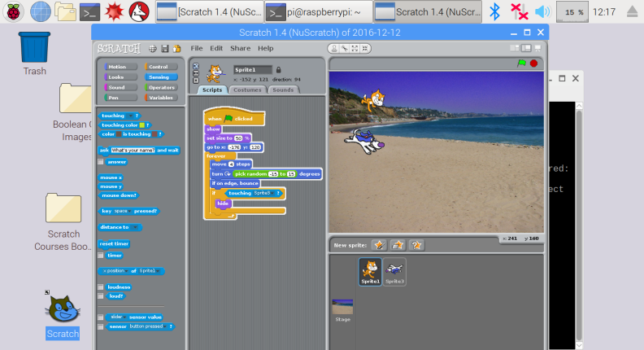Set rotation style to can rotate
Screen dimensions: 644x350
click(x=196, y=66)
